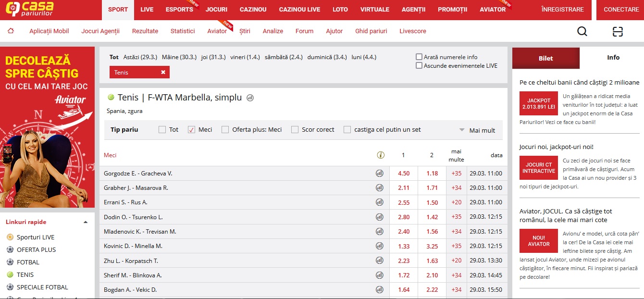Open the JACKPOT 2.013.891 LEI button

(x=539, y=104)
